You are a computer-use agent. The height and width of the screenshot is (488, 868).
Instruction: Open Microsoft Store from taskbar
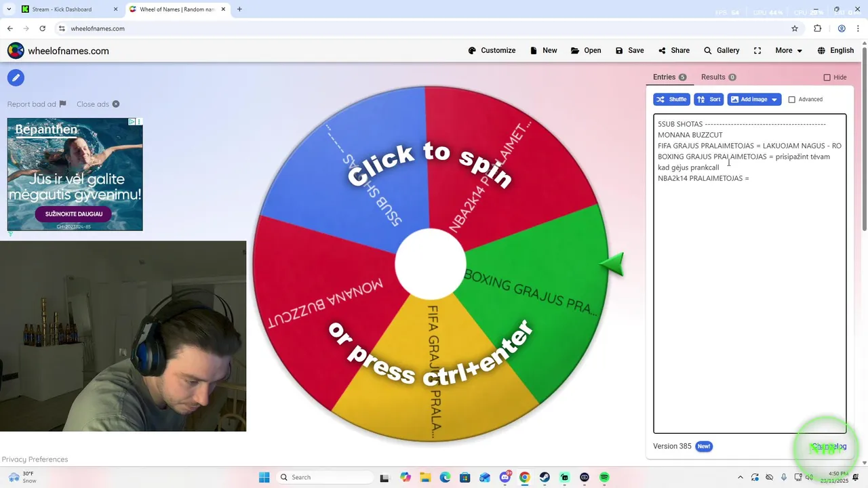coord(465,477)
